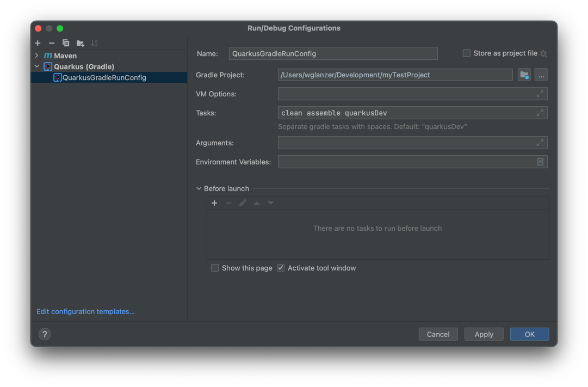
Task: Open Edit configuration templates link
Action: 85,311
